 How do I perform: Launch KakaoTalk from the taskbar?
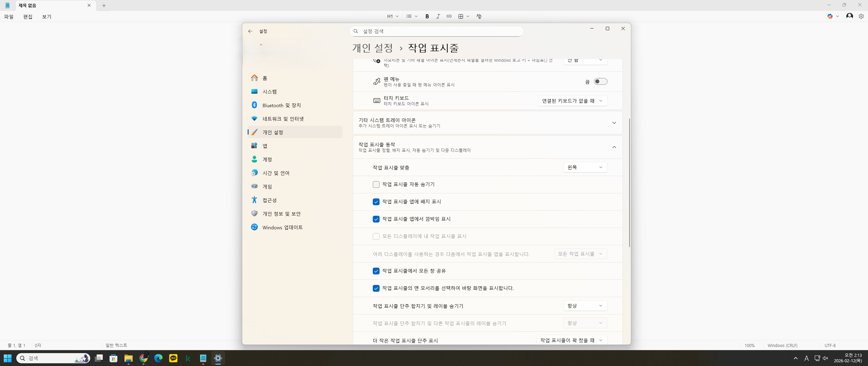(x=173, y=358)
